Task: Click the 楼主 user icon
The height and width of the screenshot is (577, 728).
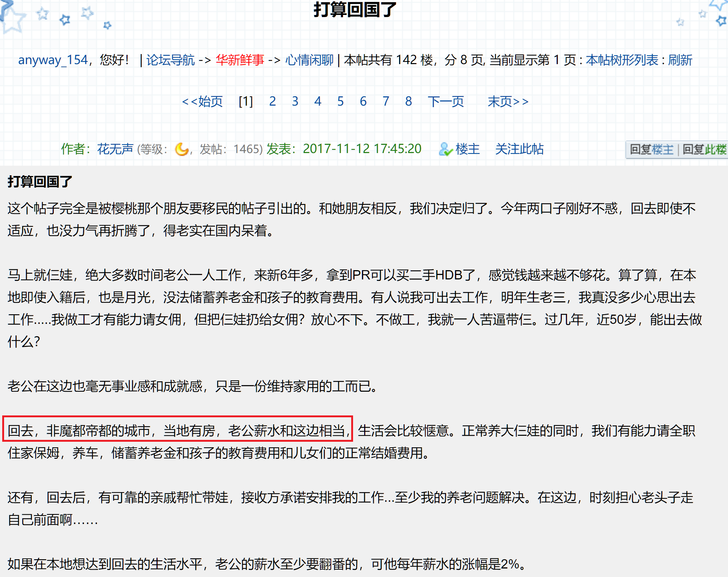Action: pyautogui.click(x=445, y=149)
